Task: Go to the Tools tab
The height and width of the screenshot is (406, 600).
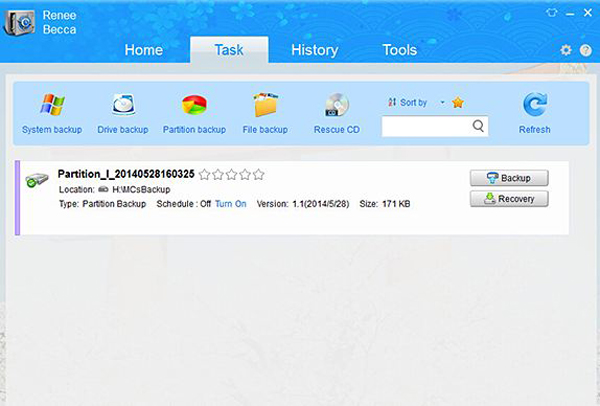Action: (399, 50)
